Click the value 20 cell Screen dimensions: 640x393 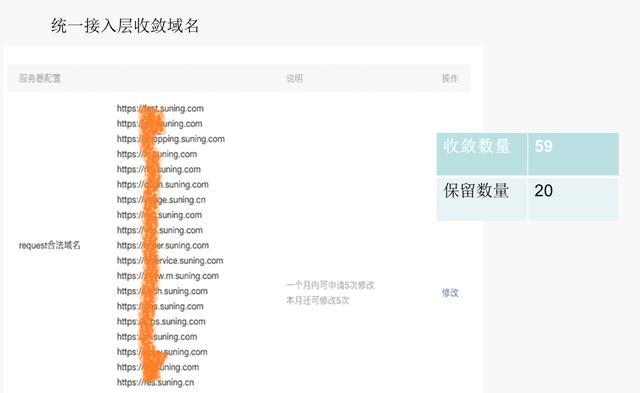[573, 199]
